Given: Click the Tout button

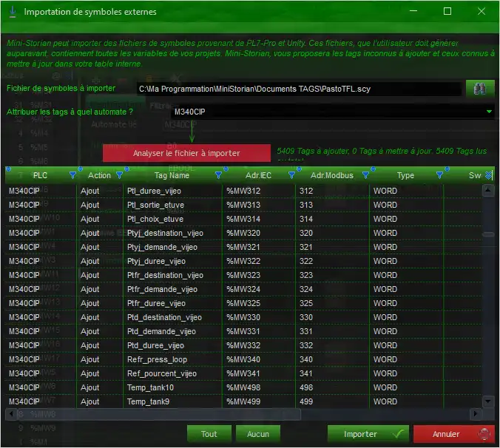Looking at the screenshot, I should (x=209, y=434).
